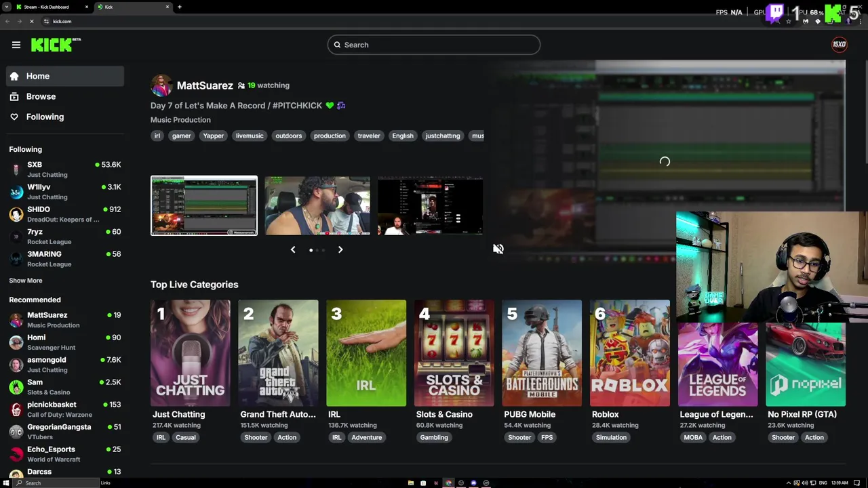Screen dimensions: 868x488
Task: Open 7ryz followed channel
Action: point(65,237)
